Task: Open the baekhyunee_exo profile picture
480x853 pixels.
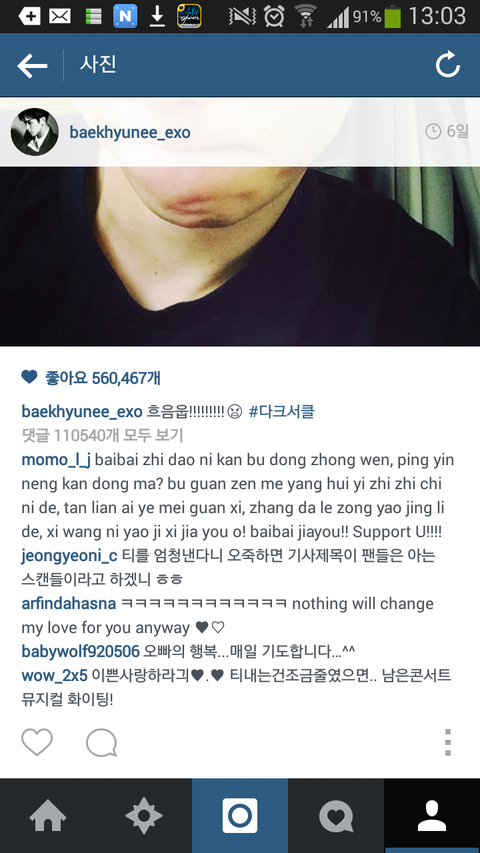Action: pos(35,132)
